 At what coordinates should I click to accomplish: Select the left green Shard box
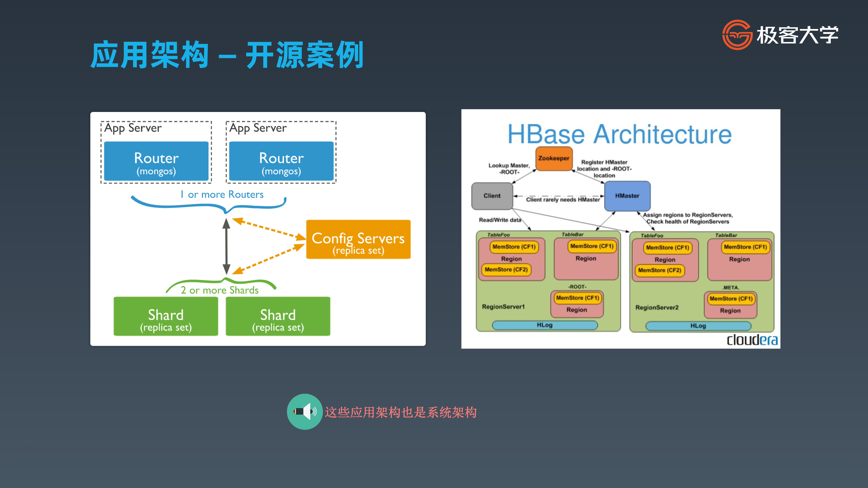(166, 316)
